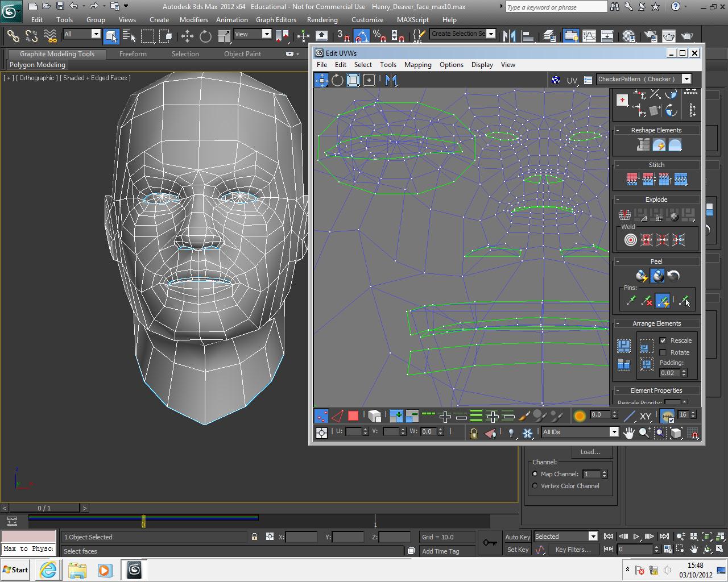This screenshot has width=728, height=582.
Task: Click the Pan View hand icon
Action: coord(628,433)
